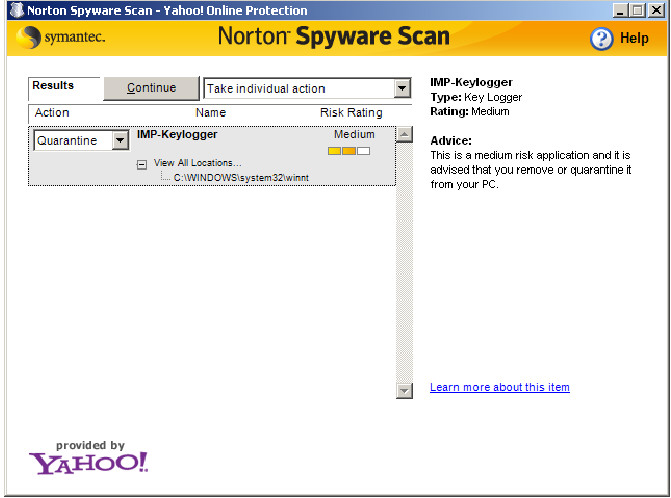The width and height of the screenshot is (671, 498).
Task: Click the Type: Key Logger detail line
Action: pos(476,98)
